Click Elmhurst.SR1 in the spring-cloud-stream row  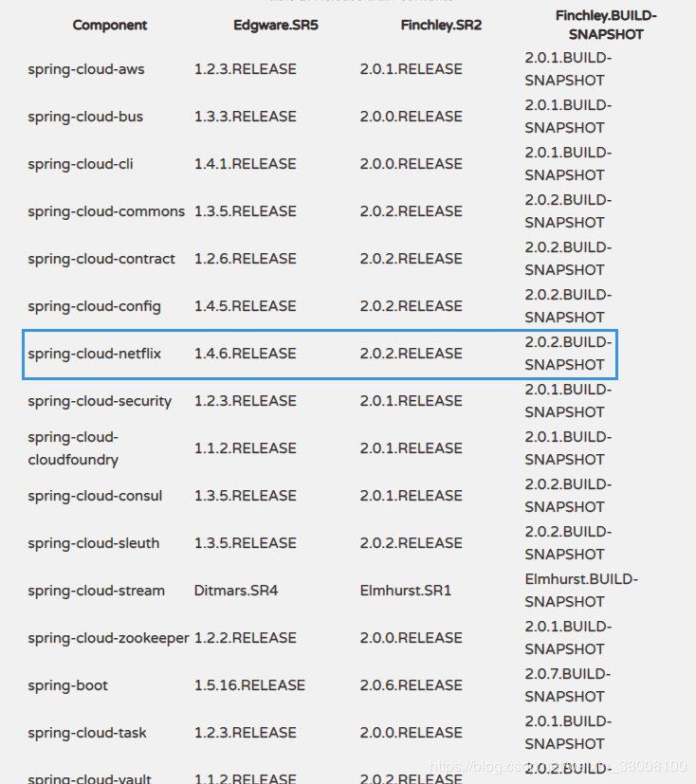click(406, 591)
